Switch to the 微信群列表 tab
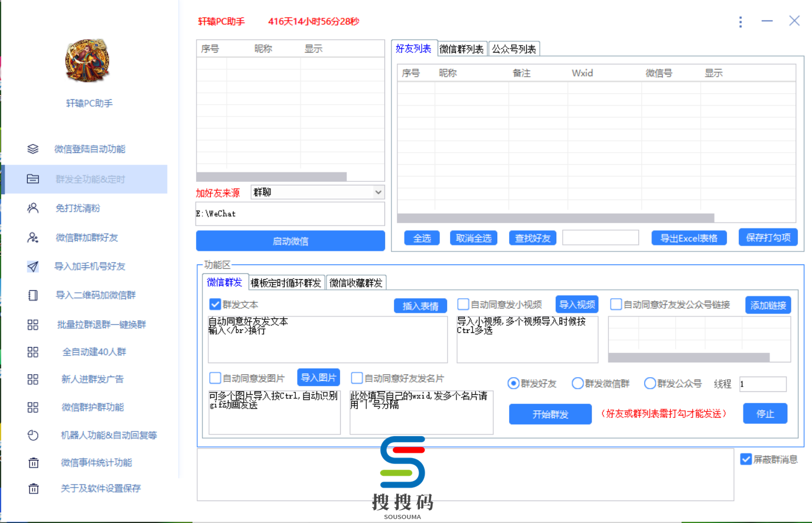Screen dimensions: 812x523 click(x=462, y=49)
